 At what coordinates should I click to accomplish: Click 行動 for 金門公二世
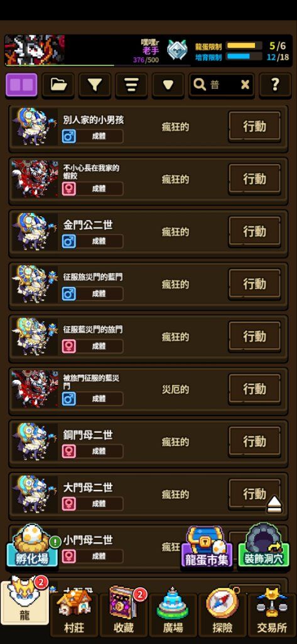(255, 231)
